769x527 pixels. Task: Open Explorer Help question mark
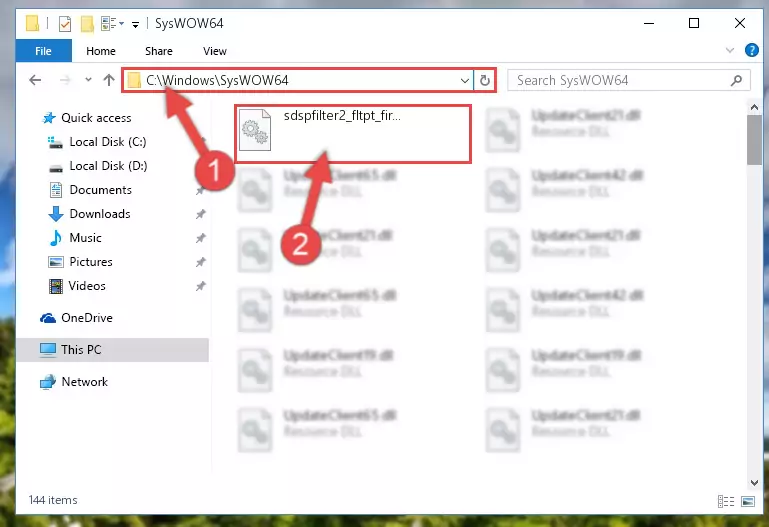[x=751, y=50]
